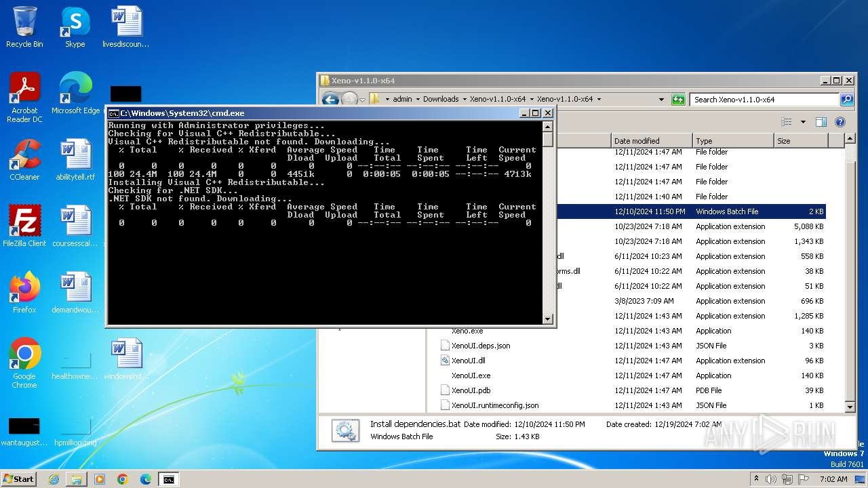Select Xeno.exe in the file list
The width and height of the screenshot is (868, 488).
click(467, 331)
